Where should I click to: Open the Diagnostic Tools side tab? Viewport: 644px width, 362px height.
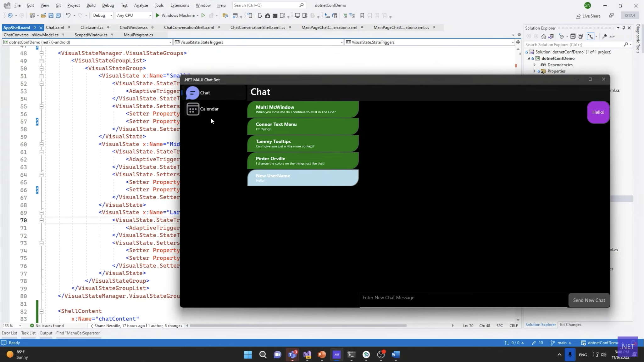(x=638, y=39)
